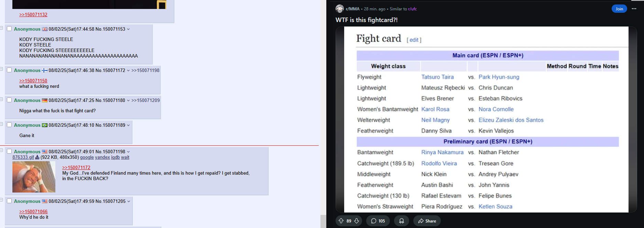644x228 pixels.
Task: Select the 'Gane it' post checkbox
Action: click(9, 125)
